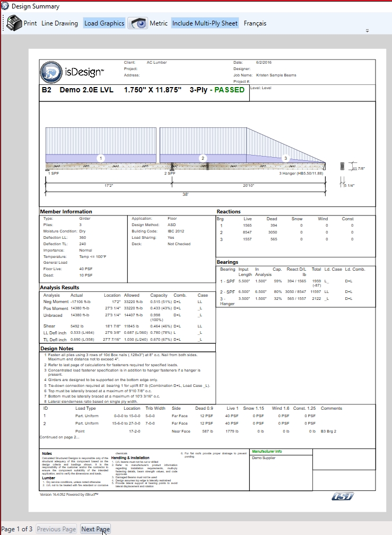This screenshot has width=392, height=535.
Task: Click the 'Kristen Sample Beams' job name
Action: tap(276, 75)
